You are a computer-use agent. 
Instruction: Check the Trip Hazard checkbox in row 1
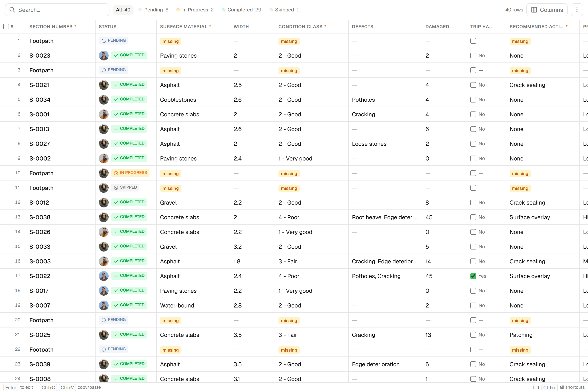click(473, 41)
